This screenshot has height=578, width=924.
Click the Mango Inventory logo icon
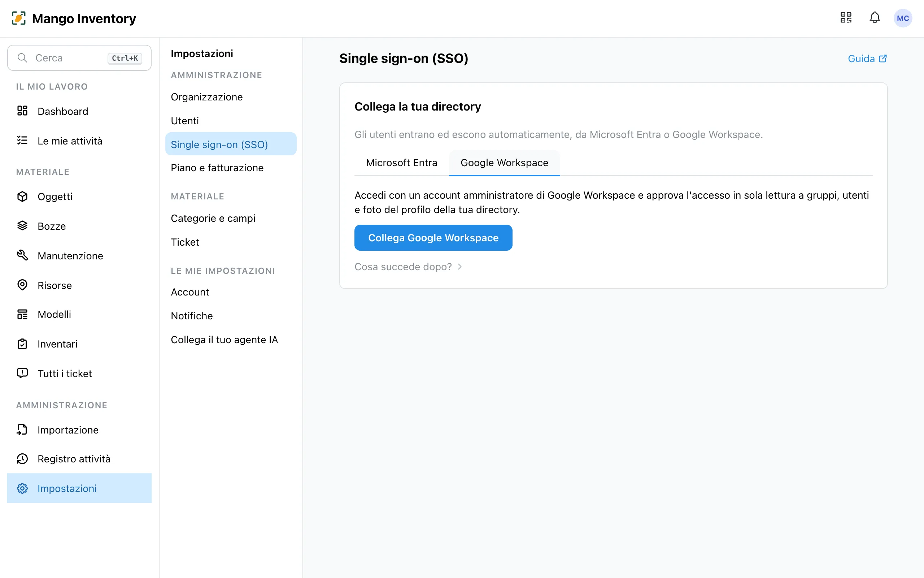tap(19, 18)
